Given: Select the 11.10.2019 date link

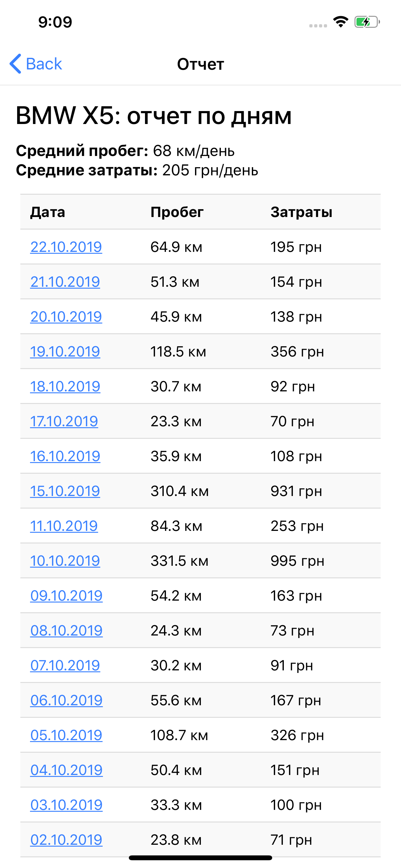Looking at the screenshot, I should click(x=64, y=526).
